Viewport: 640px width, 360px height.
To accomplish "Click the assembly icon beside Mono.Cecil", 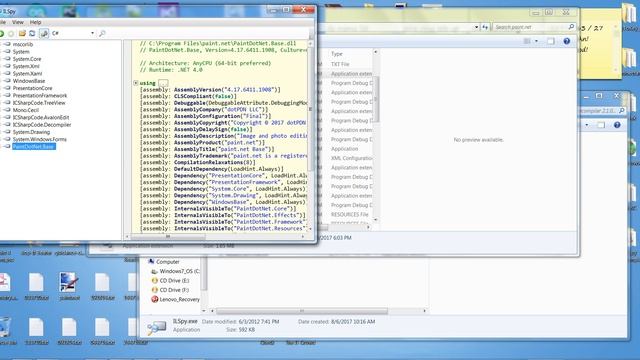I will point(7,110).
